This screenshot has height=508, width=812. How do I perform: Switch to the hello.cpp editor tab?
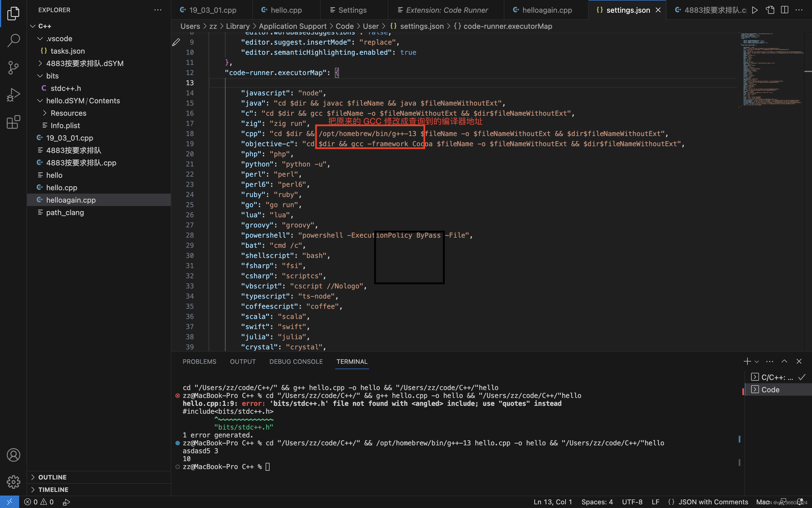click(x=286, y=10)
